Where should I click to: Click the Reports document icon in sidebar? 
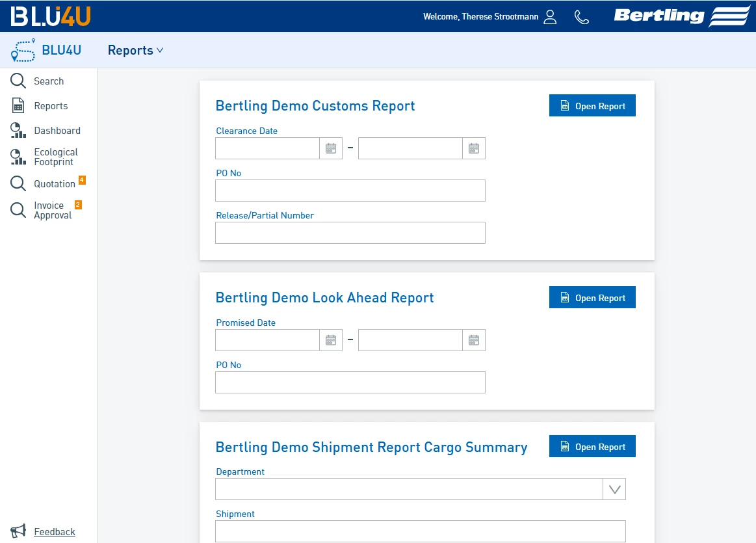point(18,105)
